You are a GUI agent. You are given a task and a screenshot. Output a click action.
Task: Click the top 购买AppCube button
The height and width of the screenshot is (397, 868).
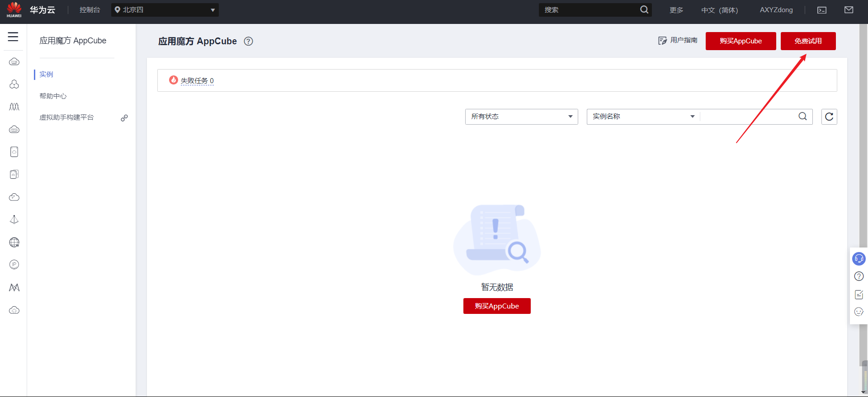(x=741, y=41)
